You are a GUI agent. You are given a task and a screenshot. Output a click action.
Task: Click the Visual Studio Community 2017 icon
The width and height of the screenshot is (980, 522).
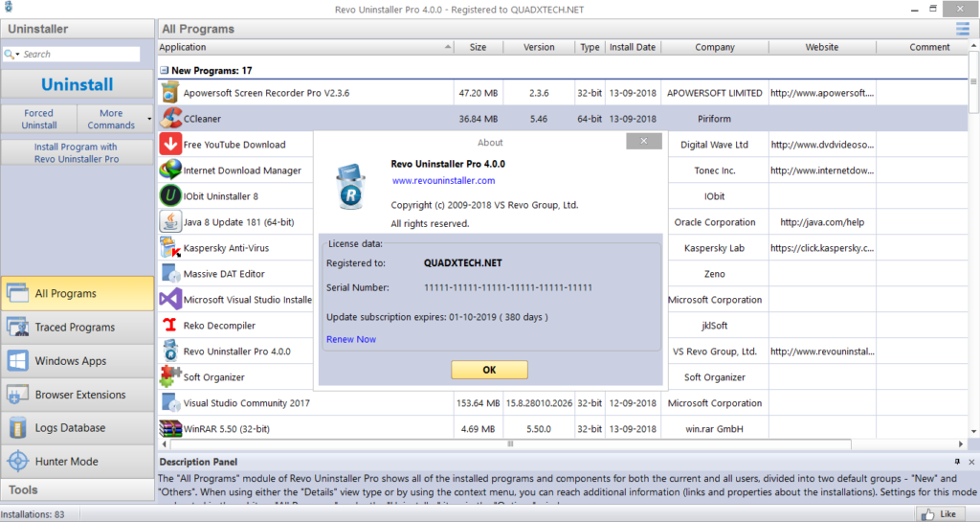click(170, 402)
